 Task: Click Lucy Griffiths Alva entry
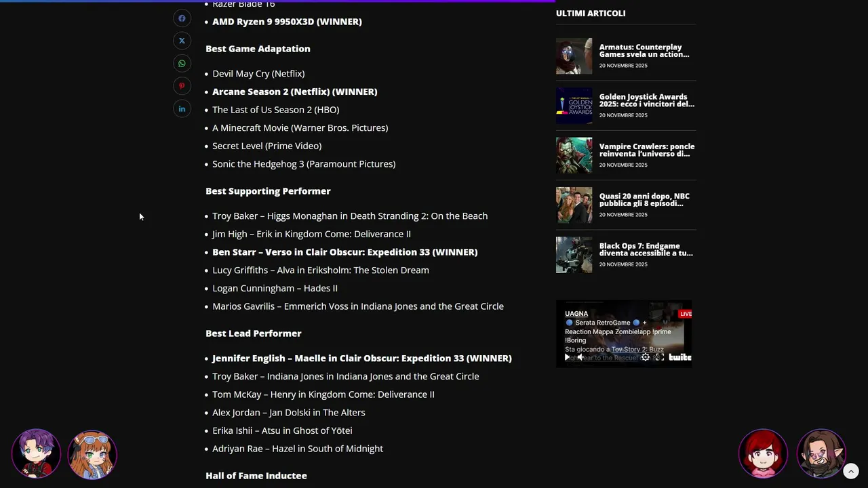pyautogui.click(x=321, y=270)
